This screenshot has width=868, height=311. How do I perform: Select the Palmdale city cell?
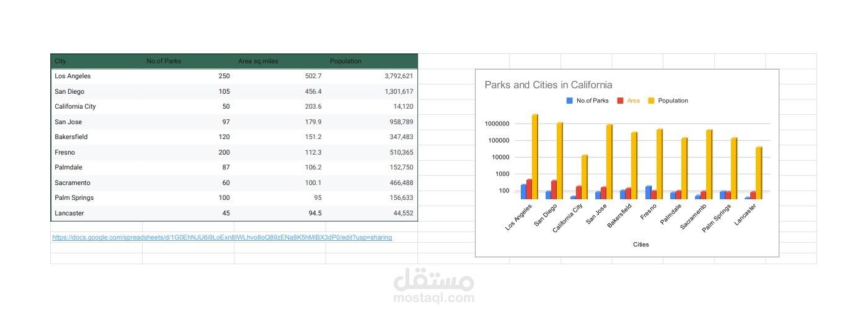pyautogui.click(x=68, y=167)
